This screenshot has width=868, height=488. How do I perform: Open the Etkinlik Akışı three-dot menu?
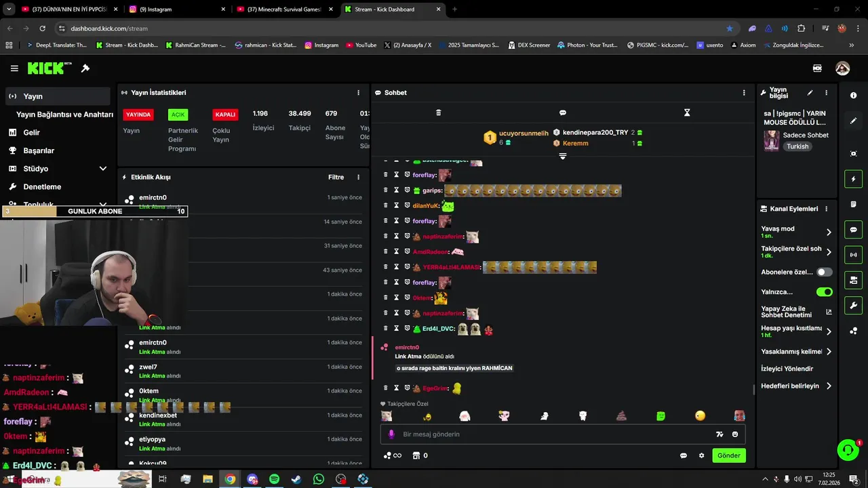(x=358, y=178)
